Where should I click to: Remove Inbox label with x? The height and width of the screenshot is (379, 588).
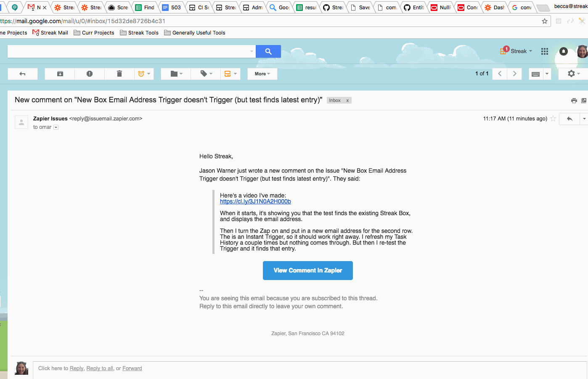347,101
